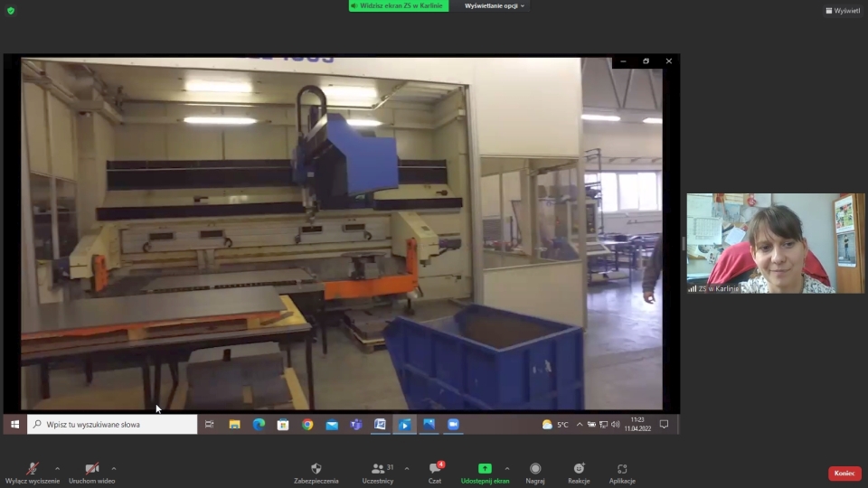Open Czat chat panel
Viewport: 868px width, 488px height.
point(435,473)
